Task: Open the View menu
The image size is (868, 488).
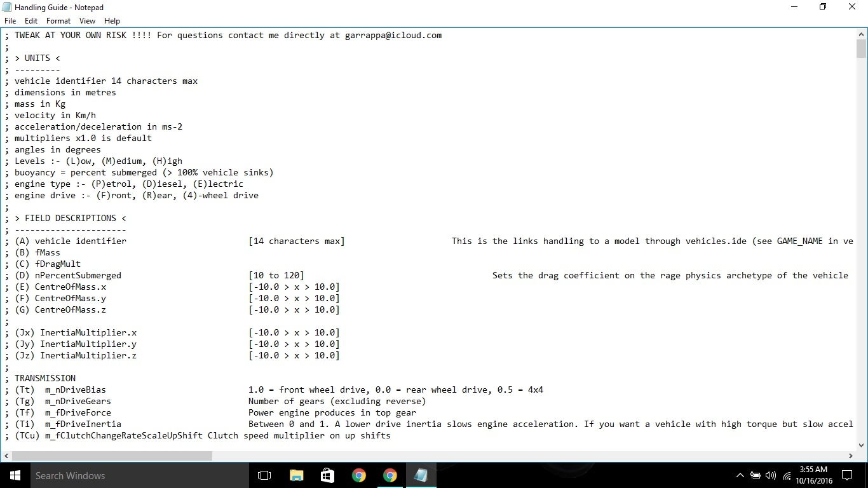Action: pyautogui.click(x=87, y=21)
